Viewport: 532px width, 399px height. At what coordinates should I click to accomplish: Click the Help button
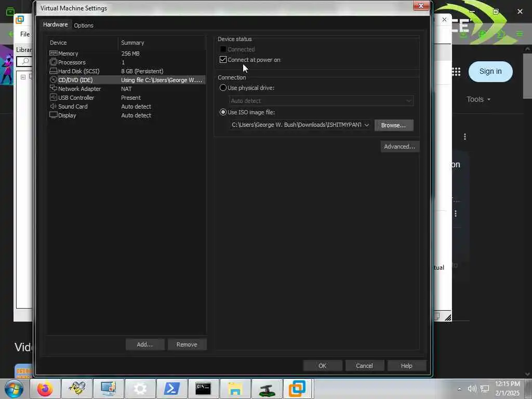(406, 366)
